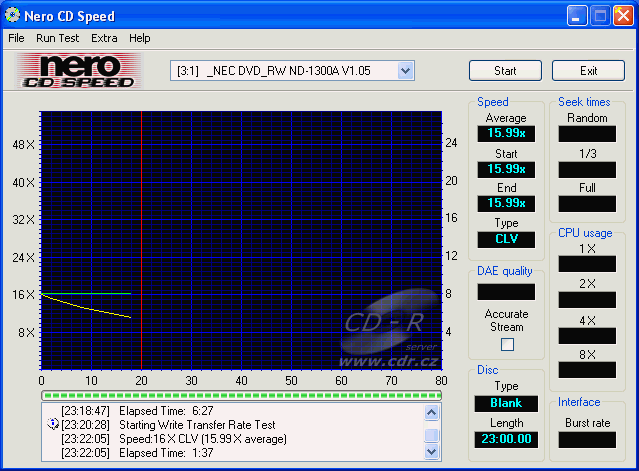
Task: Select log line "Elapsed Time: 6:27"
Action: pyautogui.click(x=166, y=411)
